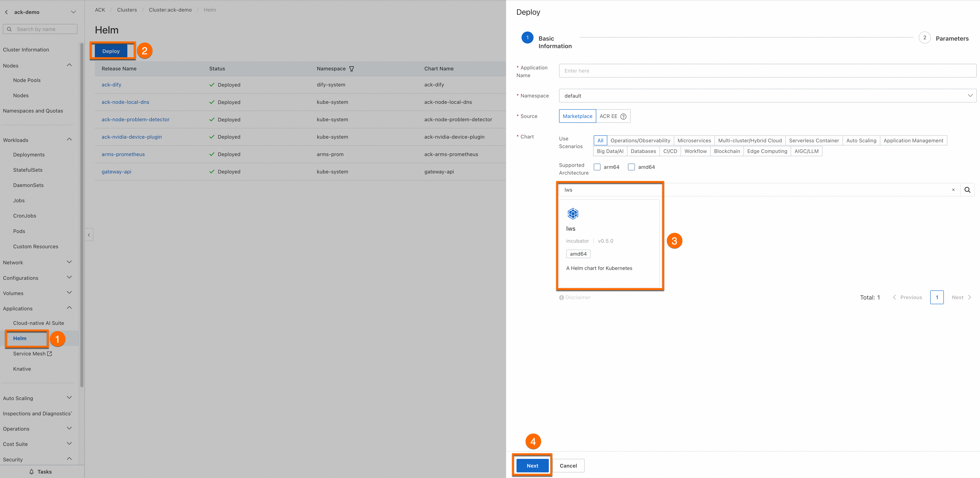Click the Namespace column filter icon

pyautogui.click(x=351, y=69)
